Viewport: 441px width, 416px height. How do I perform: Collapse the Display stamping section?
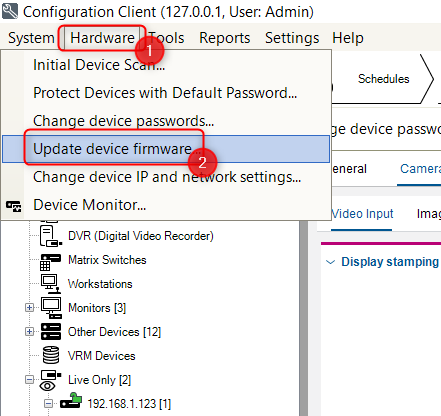330,262
